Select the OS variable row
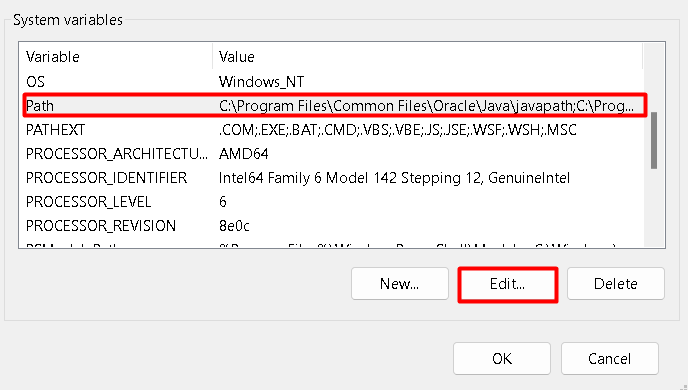688x390 pixels. pyautogui.click(x=331, y=82)
